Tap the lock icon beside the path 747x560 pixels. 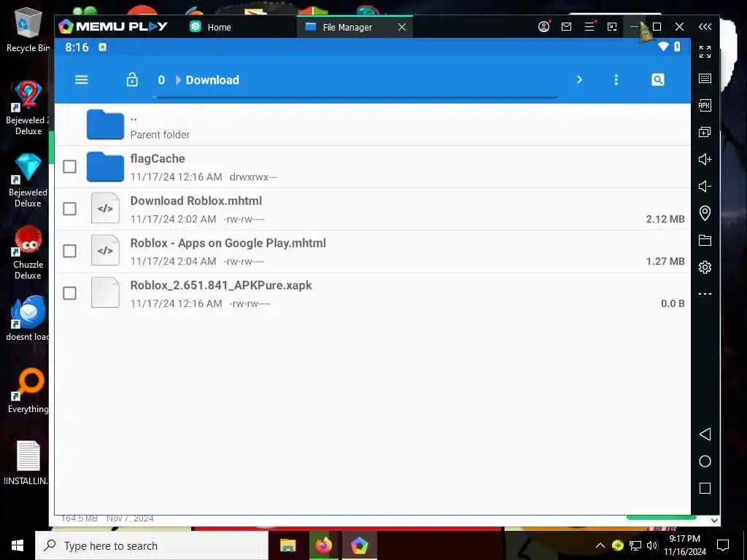click(x=132, y=79)
